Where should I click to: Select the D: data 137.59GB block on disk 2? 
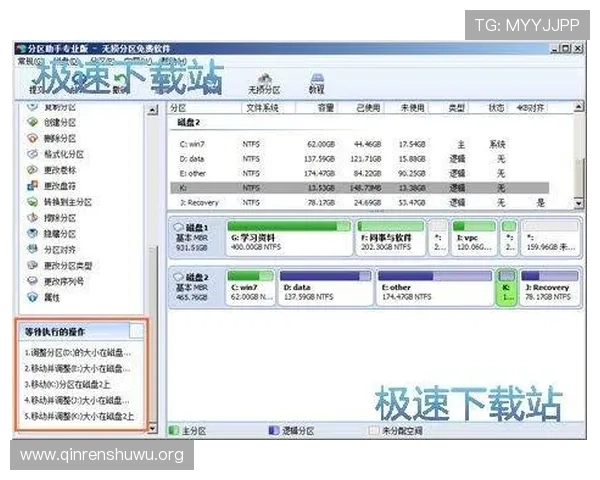[x=325, y=287]
